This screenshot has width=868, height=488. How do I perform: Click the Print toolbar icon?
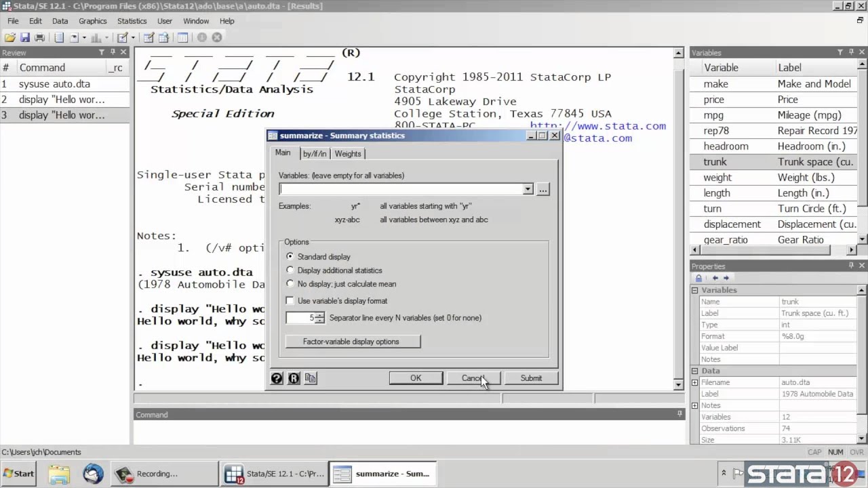pos(39,37)
